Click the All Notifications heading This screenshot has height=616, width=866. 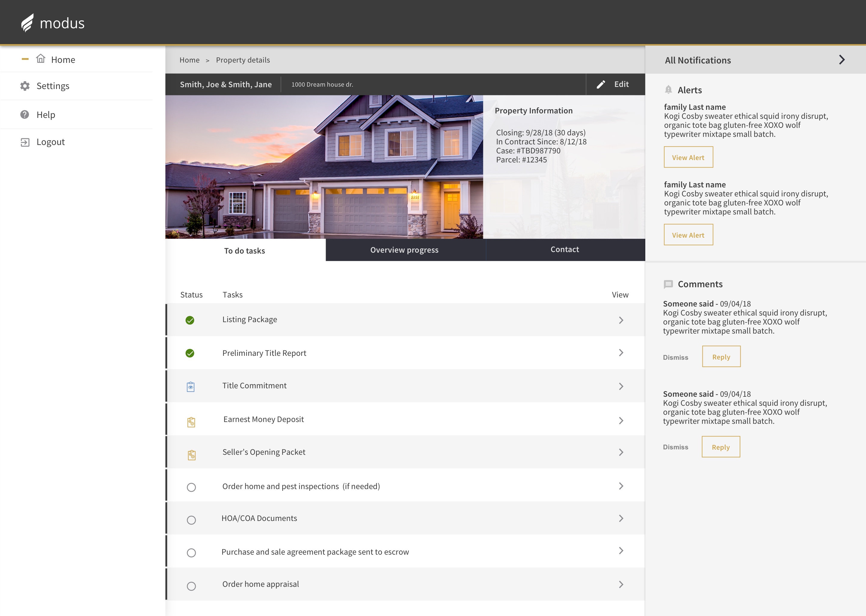698,60
